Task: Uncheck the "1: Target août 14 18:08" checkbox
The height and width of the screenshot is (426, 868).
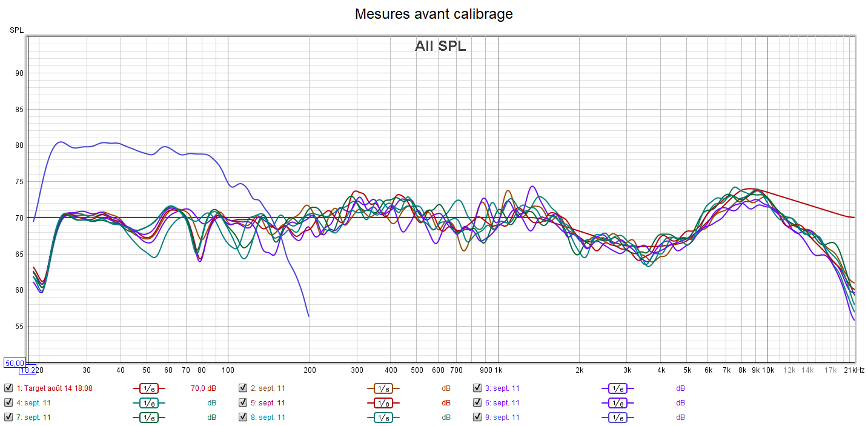Action: (x=8, y=388)
